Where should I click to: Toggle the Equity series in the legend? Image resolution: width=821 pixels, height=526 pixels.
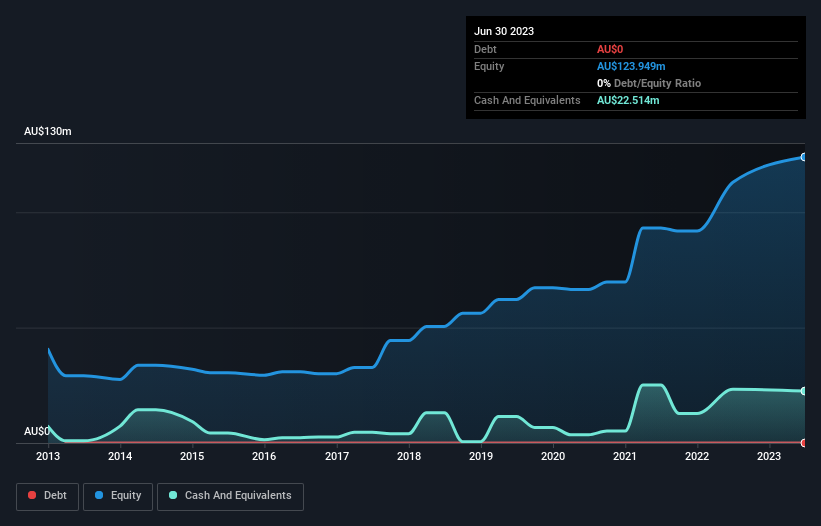pyautogui.click(x=118, y=496)
